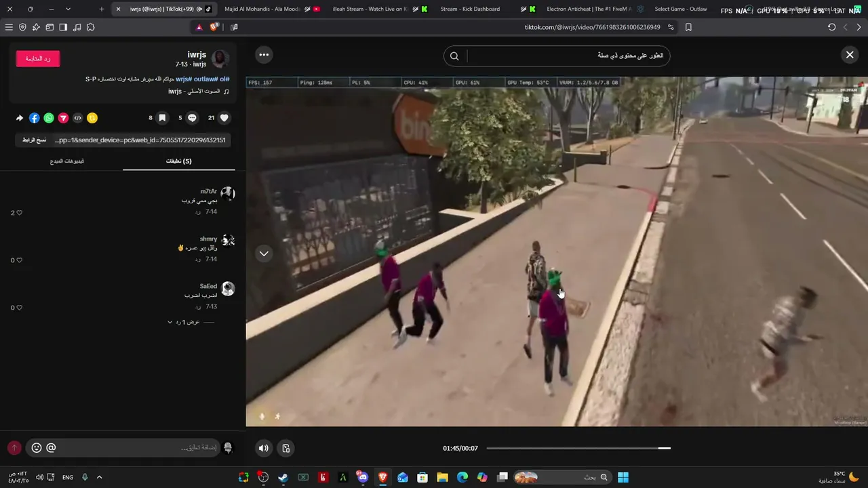Open the Brave VPN shield icon in the toolbar
This screenshot has height=488, width=868.
tap(22, 27)
